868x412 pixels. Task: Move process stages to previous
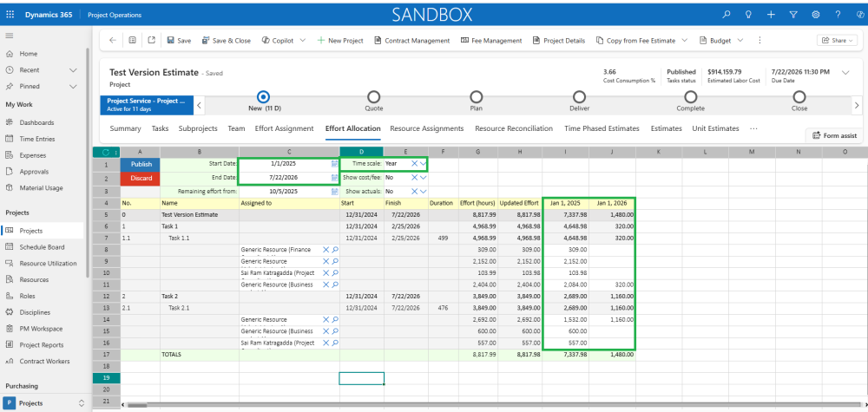pyautogui.click(x=200, y=105)
